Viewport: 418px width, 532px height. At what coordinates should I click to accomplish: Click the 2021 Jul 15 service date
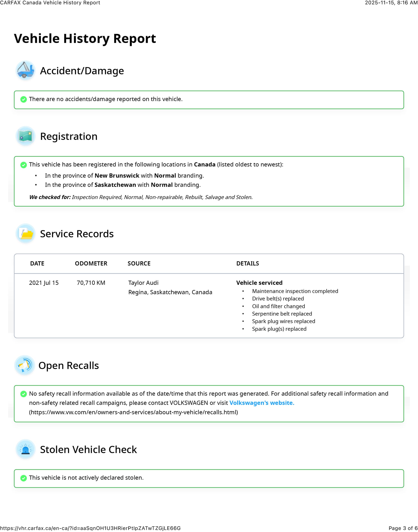(44, 283)
